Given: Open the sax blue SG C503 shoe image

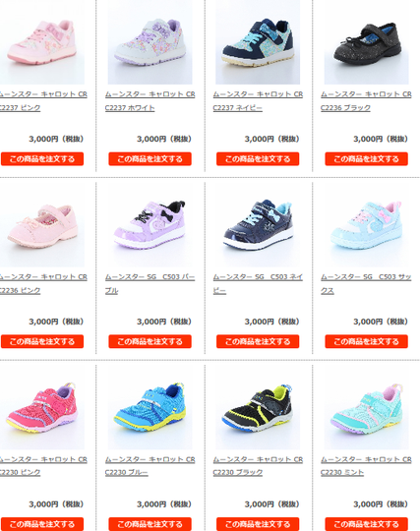Looking at the screenshot, I should click(x=367, y=225).
